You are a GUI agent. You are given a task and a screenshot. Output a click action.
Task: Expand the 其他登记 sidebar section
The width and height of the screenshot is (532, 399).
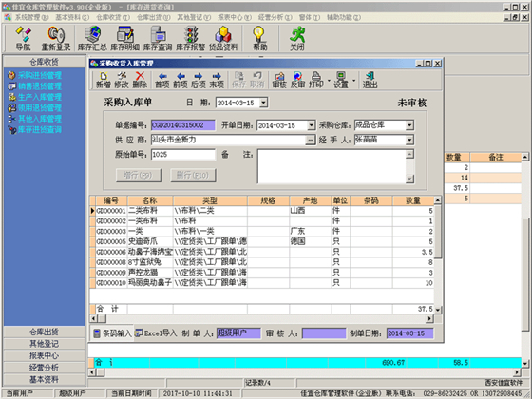pos(44,344)
